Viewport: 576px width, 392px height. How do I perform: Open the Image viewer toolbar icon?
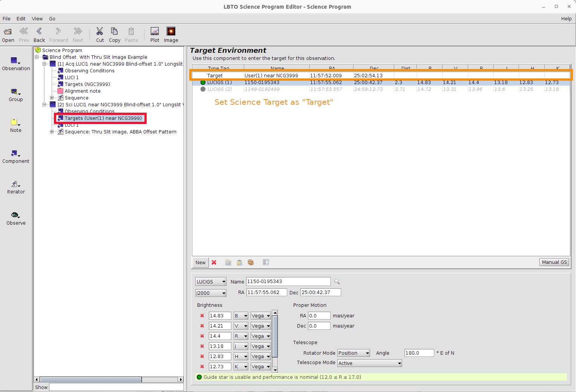[171, 35]
